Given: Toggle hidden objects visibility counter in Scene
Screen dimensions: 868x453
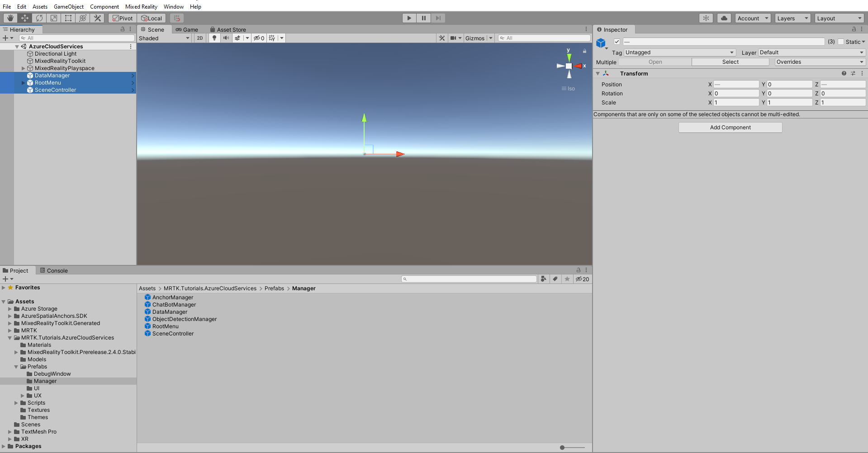Looking at the screenshot, I should (259, 38).
